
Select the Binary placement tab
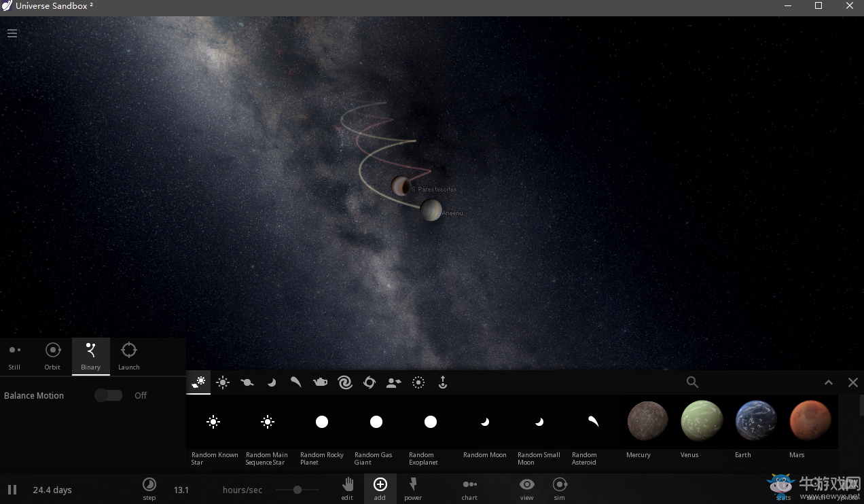(90, 357)
